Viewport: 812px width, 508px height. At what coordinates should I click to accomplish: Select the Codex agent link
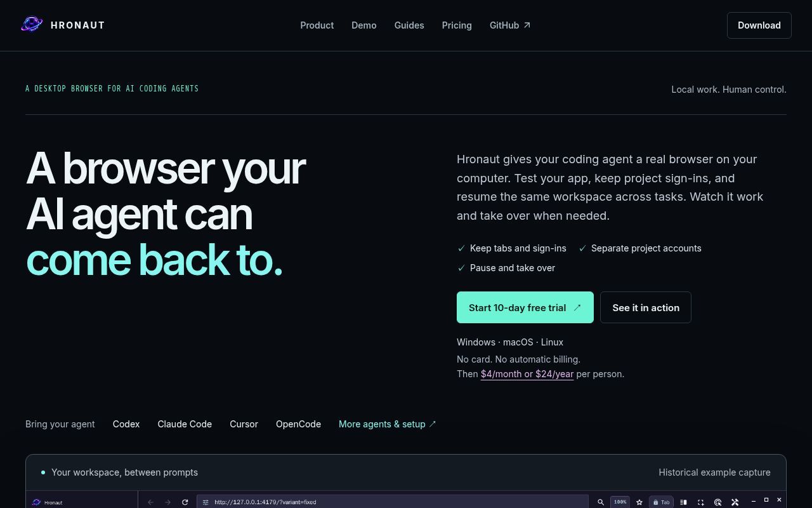126,424
